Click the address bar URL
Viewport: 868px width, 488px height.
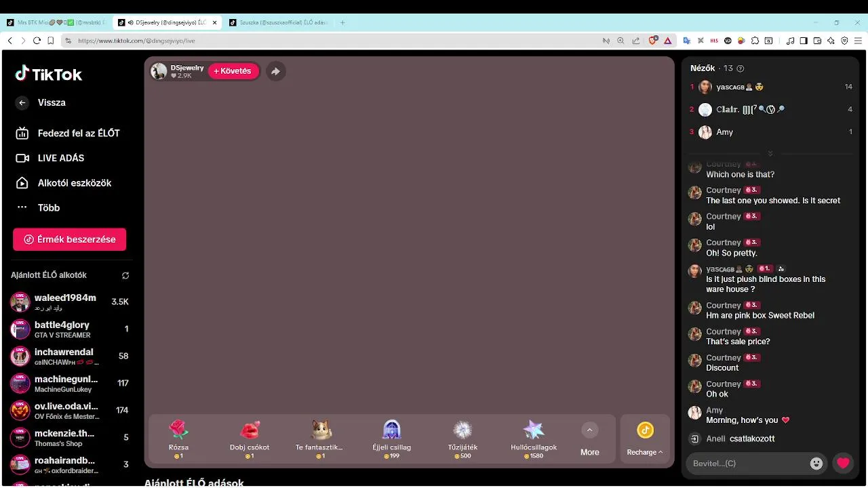(x=136, y=41)
